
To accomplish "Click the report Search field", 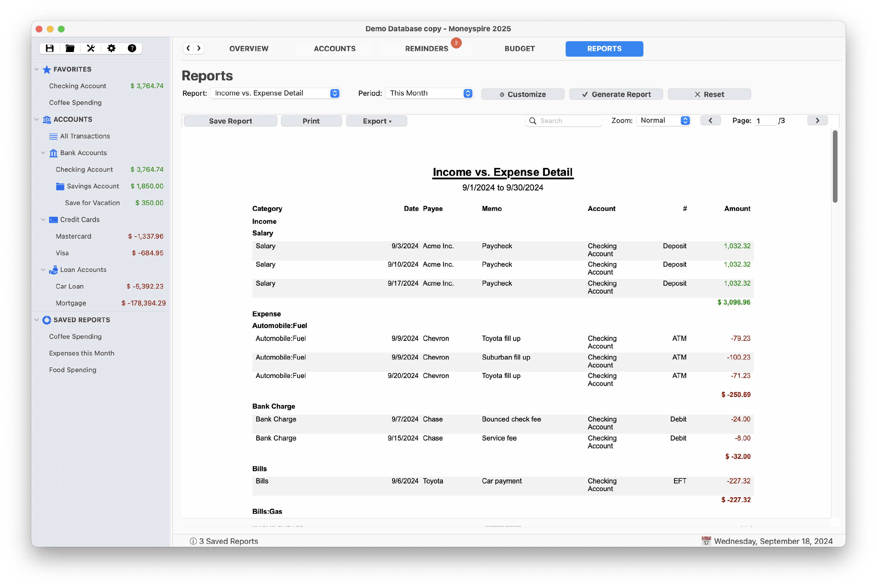I will 563,121.
